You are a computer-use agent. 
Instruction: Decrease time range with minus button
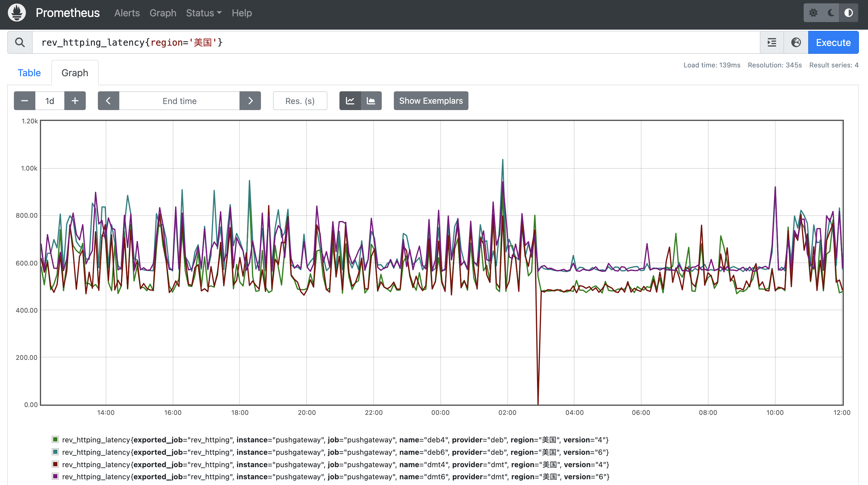(x=24, y=101)
